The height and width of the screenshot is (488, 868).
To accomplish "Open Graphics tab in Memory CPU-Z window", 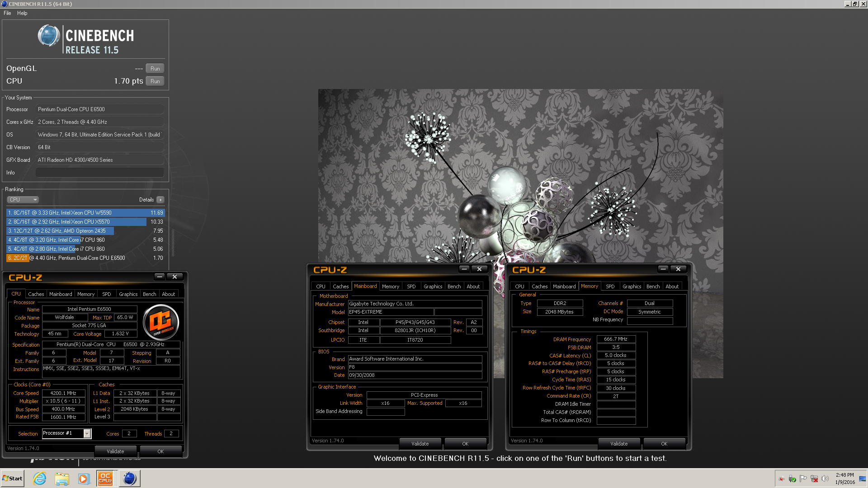I will [632, 286].
